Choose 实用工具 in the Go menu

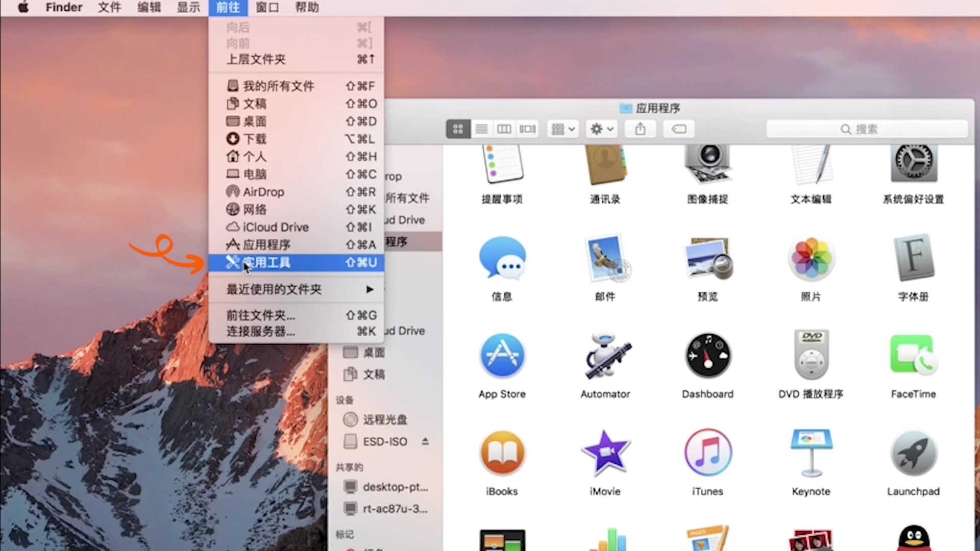(x=296, y=262)
